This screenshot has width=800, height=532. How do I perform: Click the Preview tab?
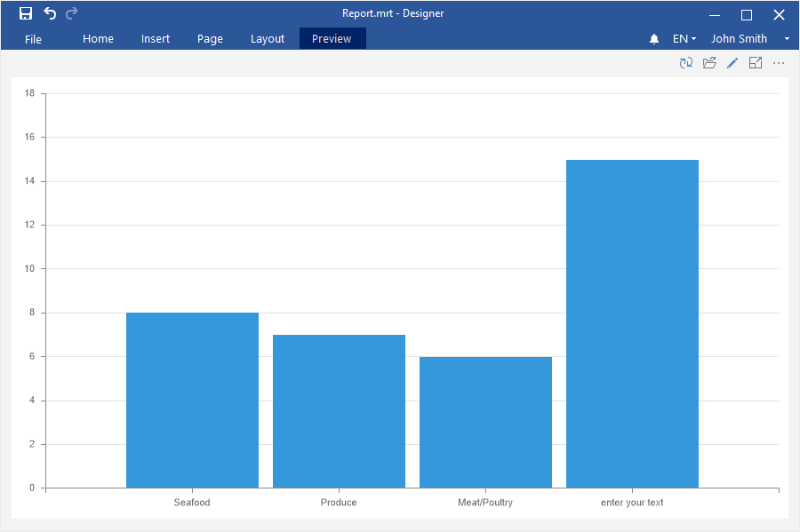(x=332, y=39)
